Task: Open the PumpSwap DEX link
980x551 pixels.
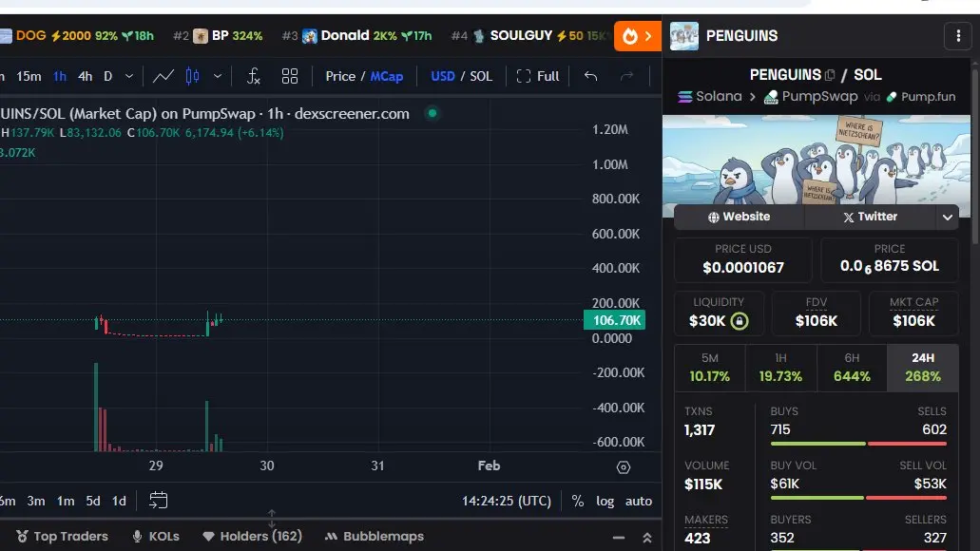Action: pyautogui.click(x=811, y=97)
